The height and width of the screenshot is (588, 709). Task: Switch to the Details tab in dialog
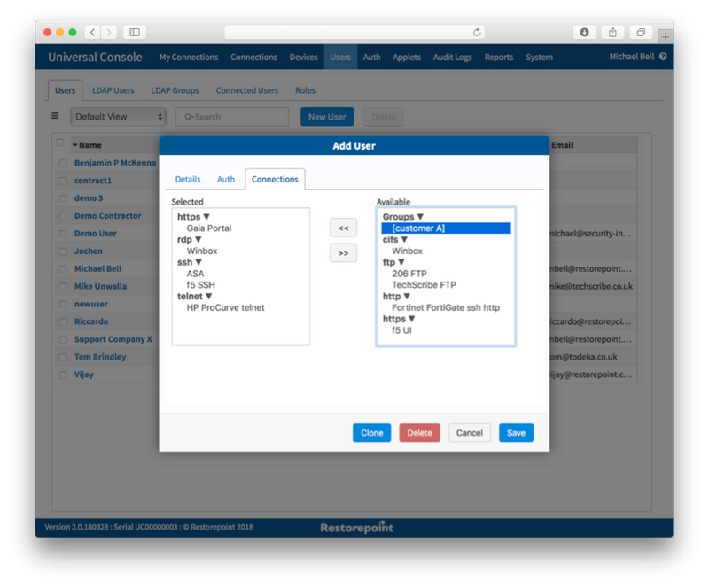[188, 180]
